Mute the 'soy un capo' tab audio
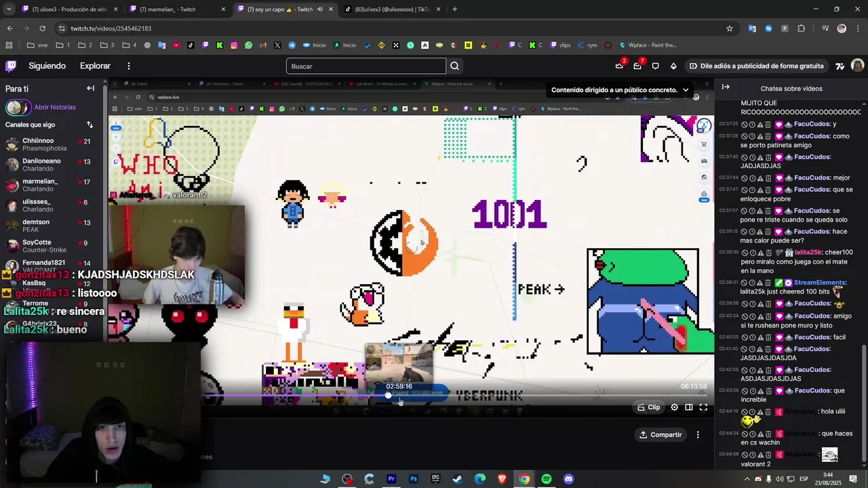 (x=320, y=9)
